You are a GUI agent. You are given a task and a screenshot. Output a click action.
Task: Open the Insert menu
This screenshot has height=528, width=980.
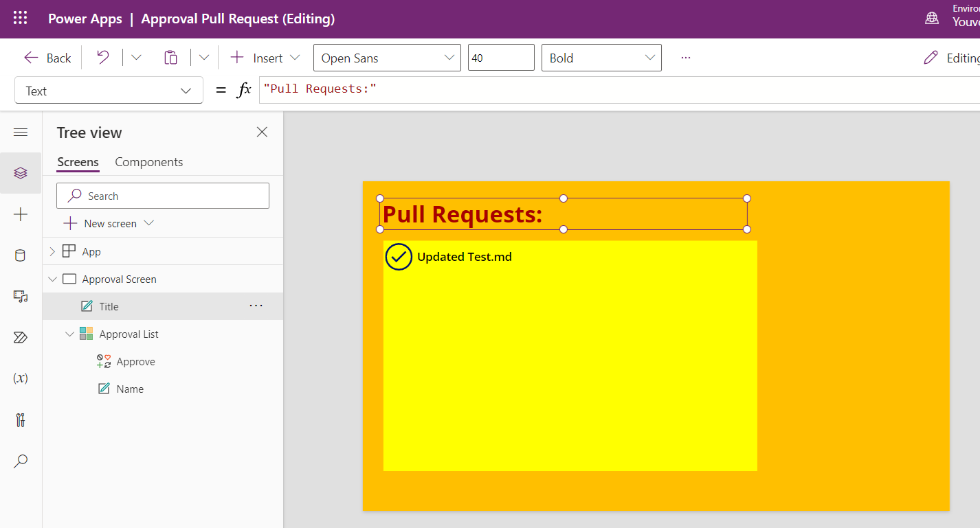coord(265,58)
